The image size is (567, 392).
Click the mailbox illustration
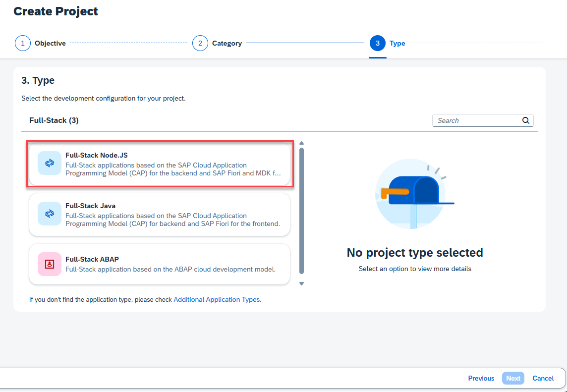click(x=415, y=193)
